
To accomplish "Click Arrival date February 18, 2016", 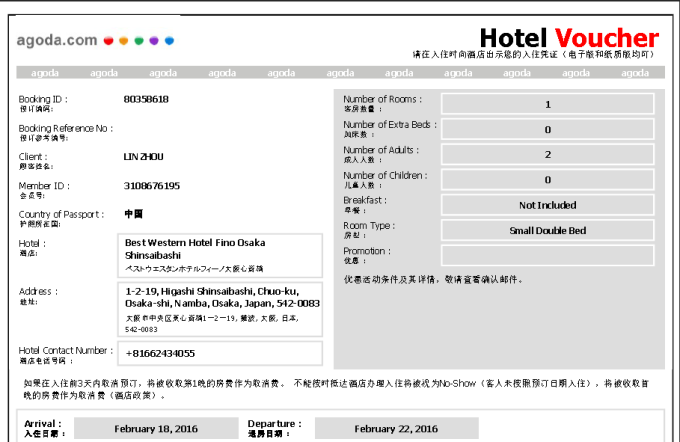I will click(156, 429).
